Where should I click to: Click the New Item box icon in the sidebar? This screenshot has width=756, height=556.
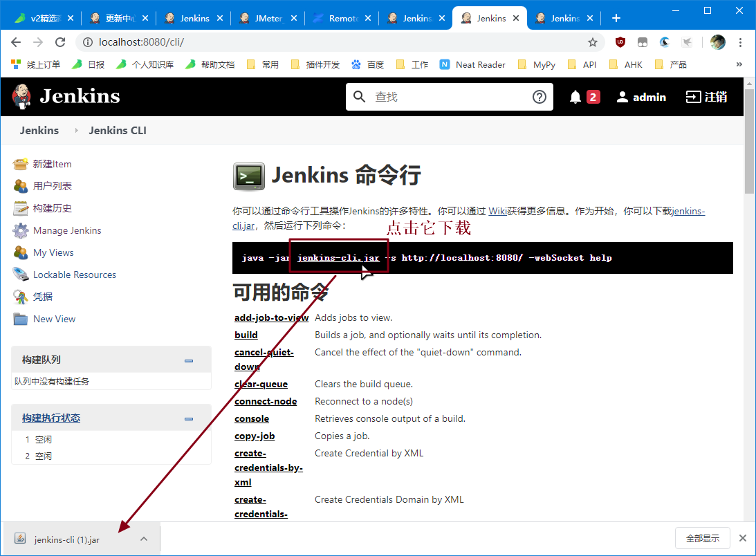coord(20,164)
